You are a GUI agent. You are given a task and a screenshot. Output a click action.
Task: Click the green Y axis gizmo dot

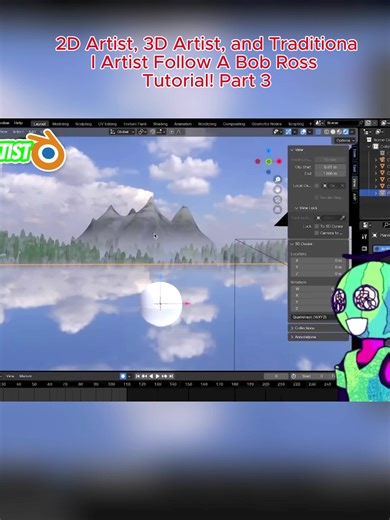pyautogui.click(x=269, y=162)
